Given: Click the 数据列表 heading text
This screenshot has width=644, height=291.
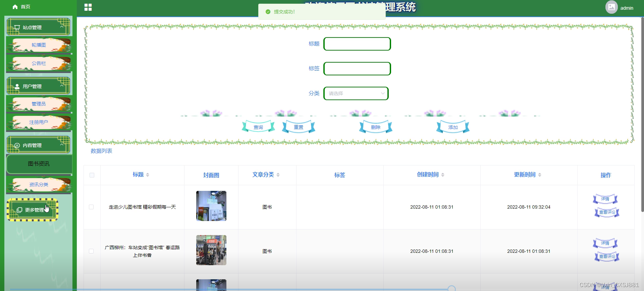Looking at the screenshot, I should (x=101, y=151).
